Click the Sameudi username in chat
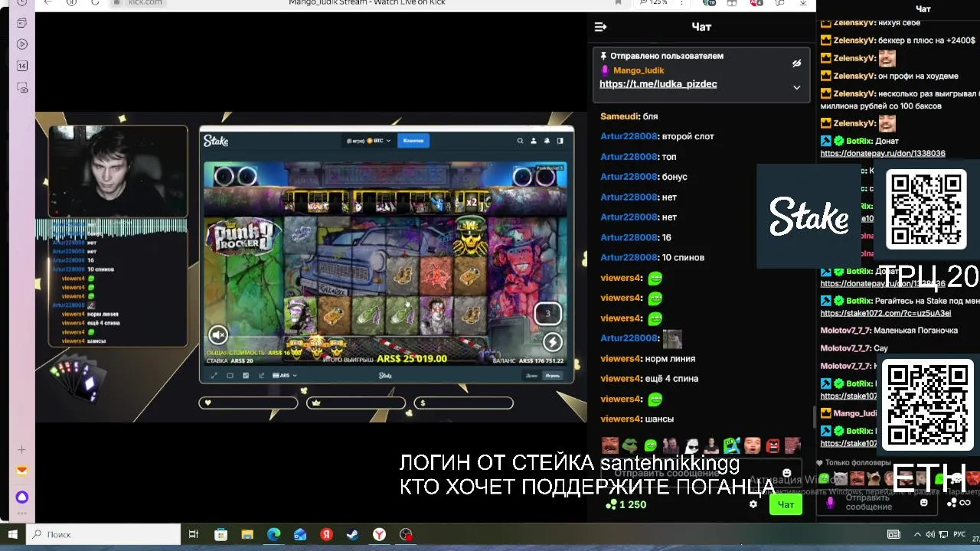980x551 pixels. click(619, 116)
